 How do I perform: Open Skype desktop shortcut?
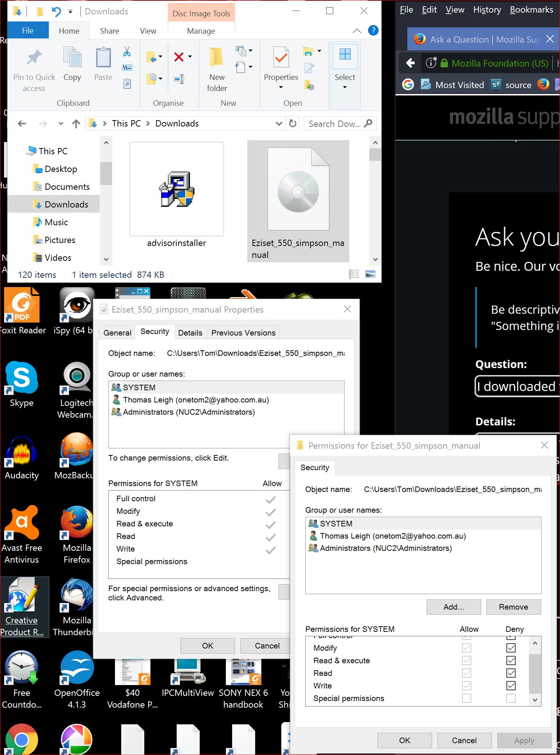click(x=21, y=384)
